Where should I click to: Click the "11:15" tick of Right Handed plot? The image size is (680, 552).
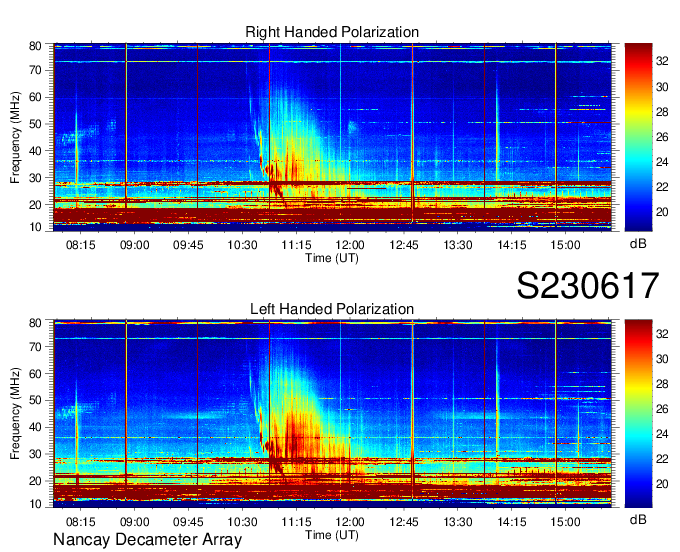pyautogui.click(x=296, y=245)
